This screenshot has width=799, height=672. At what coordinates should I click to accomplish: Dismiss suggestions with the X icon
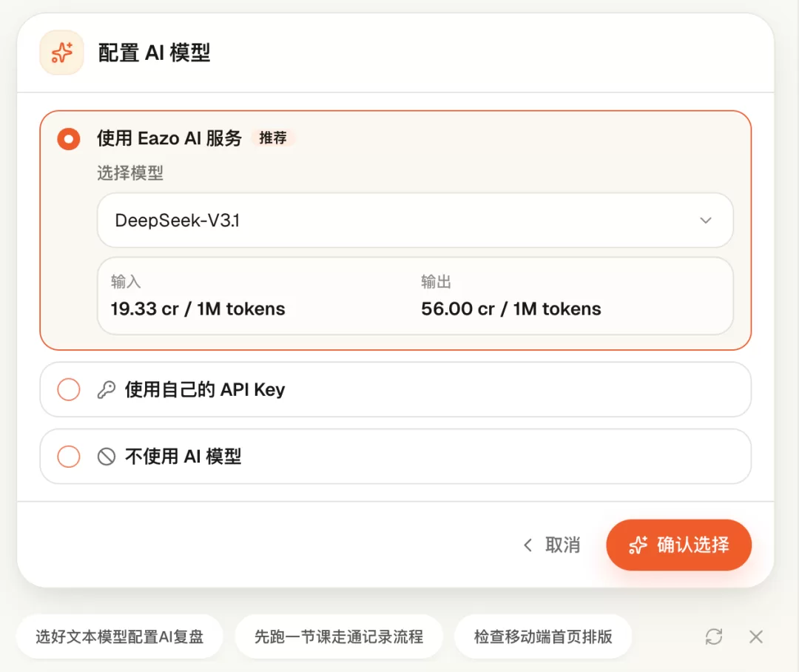(756, 636)
